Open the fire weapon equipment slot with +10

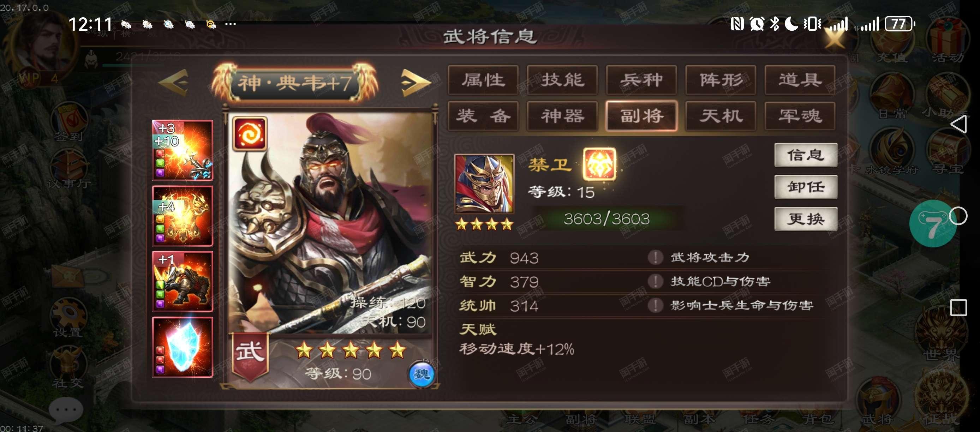pyautogui.click(x=183, y=150)
